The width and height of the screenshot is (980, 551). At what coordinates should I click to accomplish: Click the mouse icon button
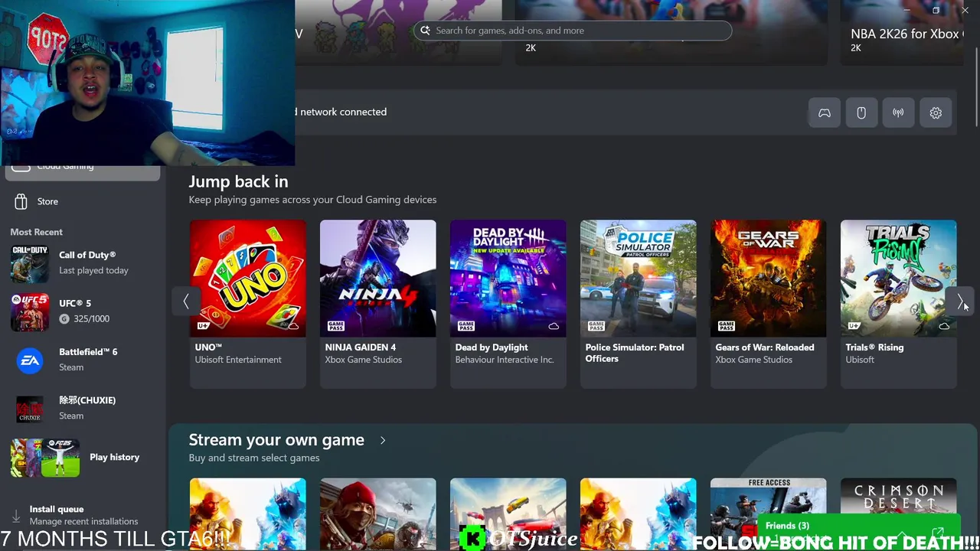coord(861,112)
